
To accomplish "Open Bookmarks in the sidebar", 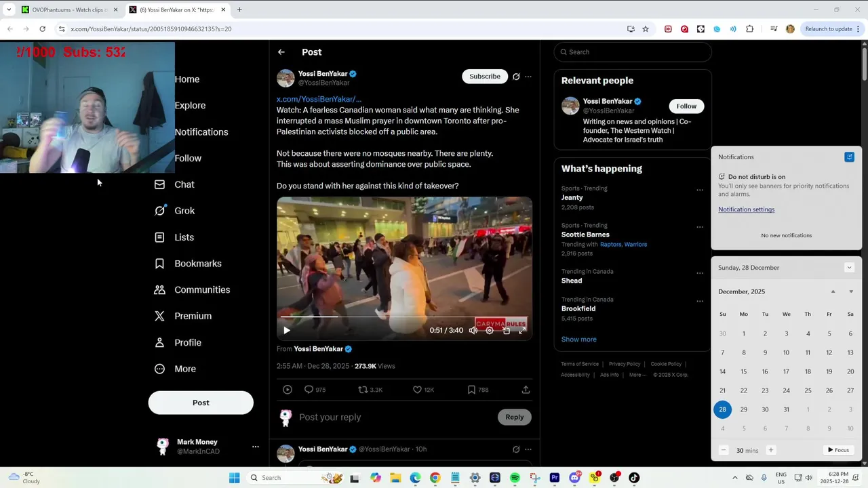I will [x=188, y=264].
